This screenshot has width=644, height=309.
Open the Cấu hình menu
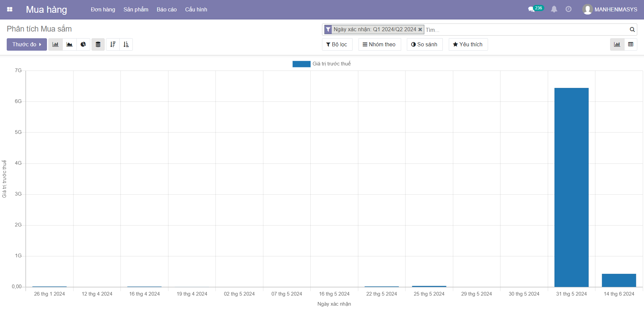click(196, 9)
